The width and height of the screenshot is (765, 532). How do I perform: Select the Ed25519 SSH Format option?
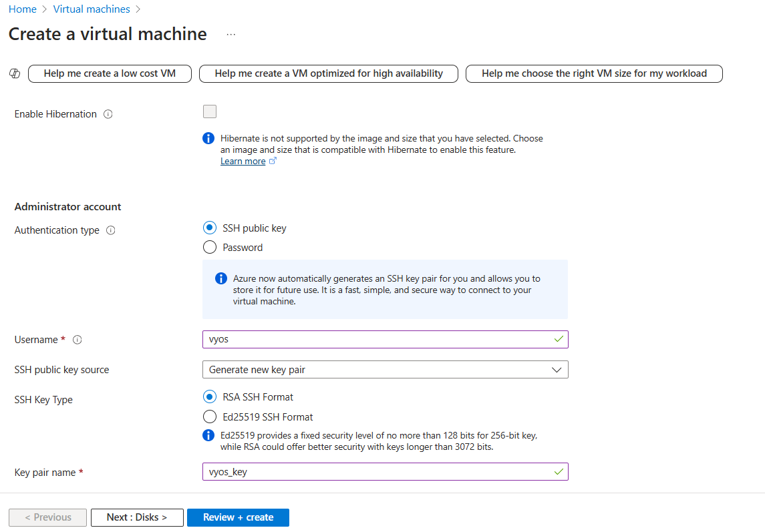click(209, 417)
